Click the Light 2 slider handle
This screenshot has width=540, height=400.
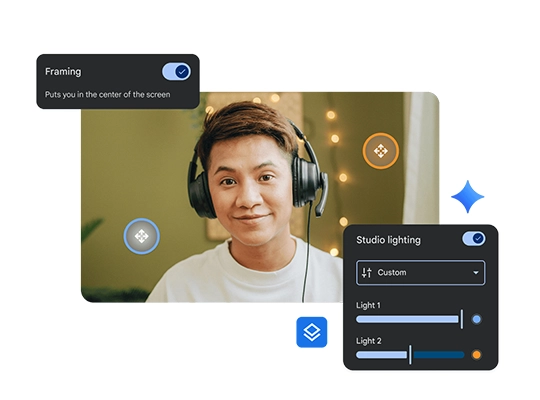point(410,355)
